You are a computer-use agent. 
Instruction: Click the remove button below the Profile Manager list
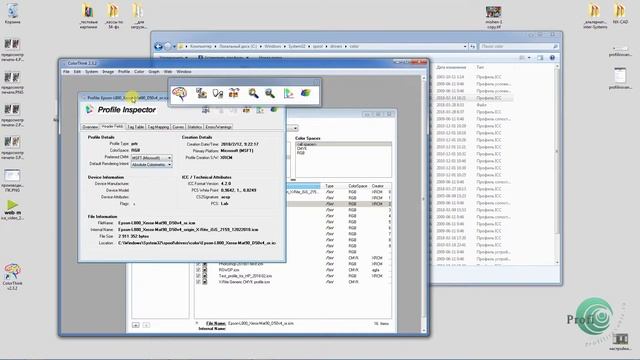[146, 325]
